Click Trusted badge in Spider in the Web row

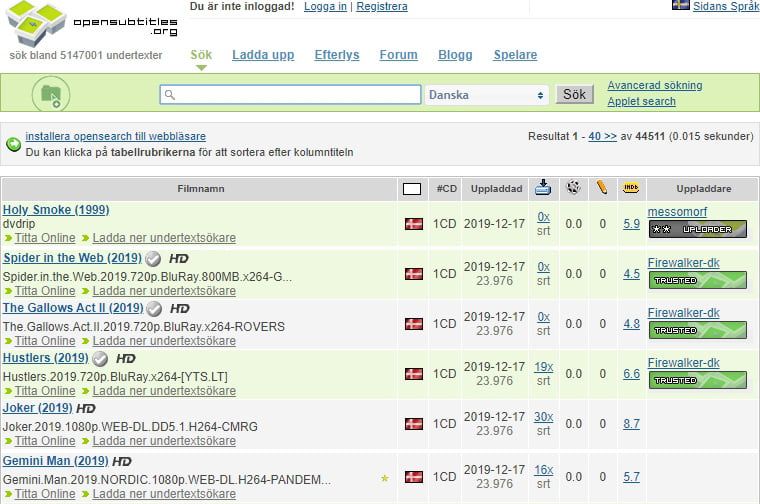click(697, 280)
